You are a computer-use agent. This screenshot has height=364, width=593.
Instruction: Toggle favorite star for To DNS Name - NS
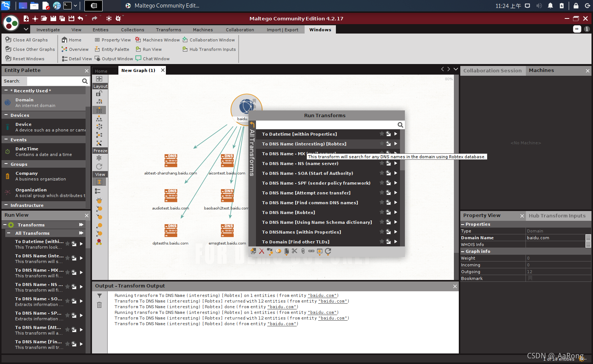click(x=382, y=163)
